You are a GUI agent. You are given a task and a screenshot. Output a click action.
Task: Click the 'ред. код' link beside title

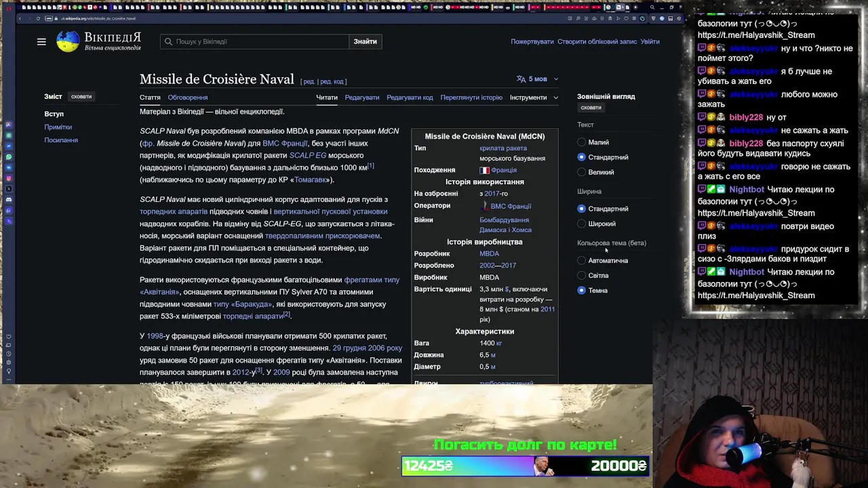(x=332, y=82)
